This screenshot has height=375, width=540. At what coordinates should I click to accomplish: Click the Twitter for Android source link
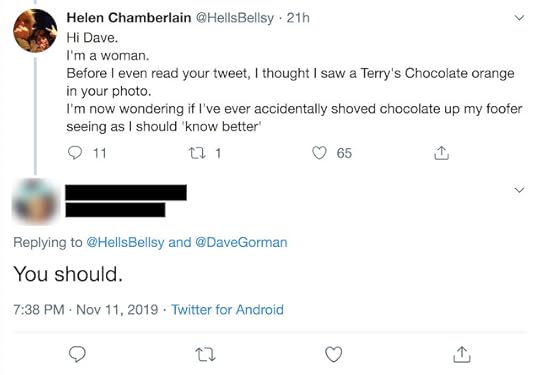[228, 310]
